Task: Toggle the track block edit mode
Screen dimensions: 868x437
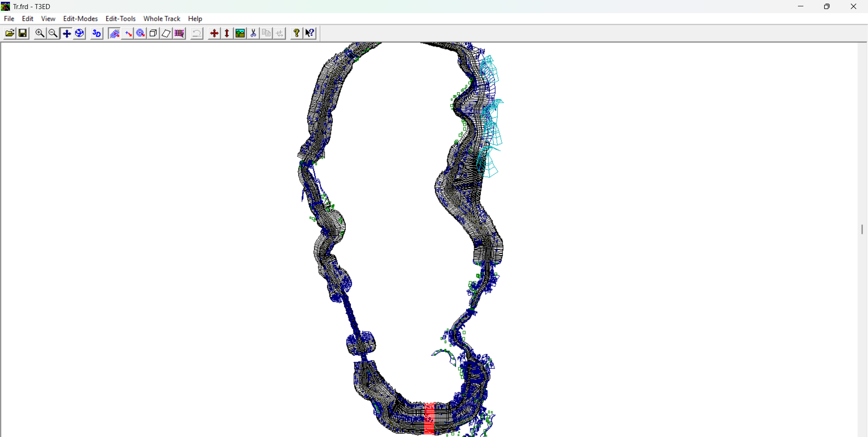Action: click(114, 33)
